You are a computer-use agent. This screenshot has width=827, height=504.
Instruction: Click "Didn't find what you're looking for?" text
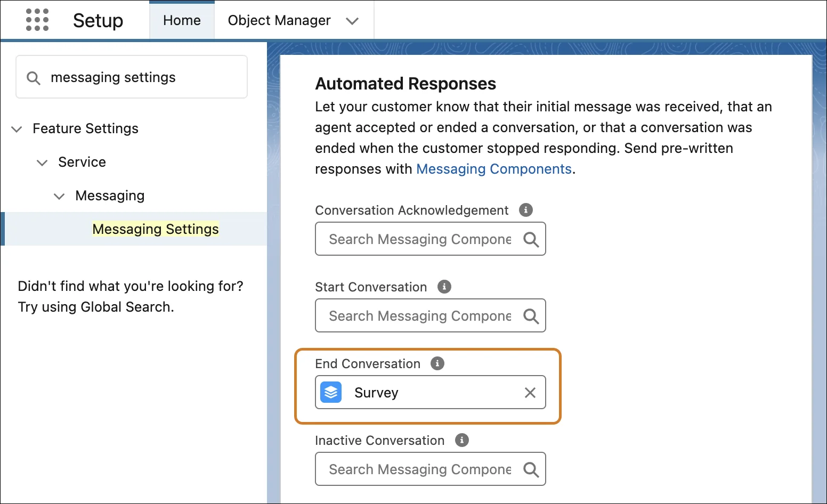[131, 286]
